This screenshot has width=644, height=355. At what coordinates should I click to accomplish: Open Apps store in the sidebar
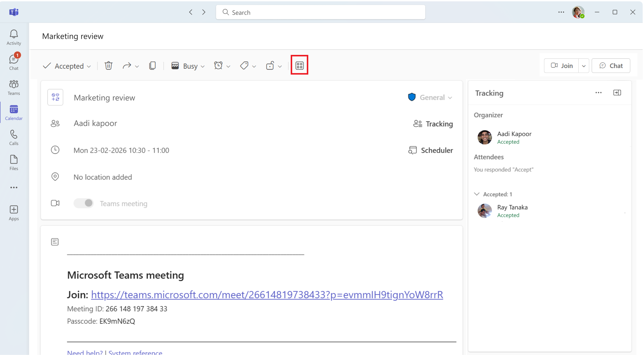(14, 213)
